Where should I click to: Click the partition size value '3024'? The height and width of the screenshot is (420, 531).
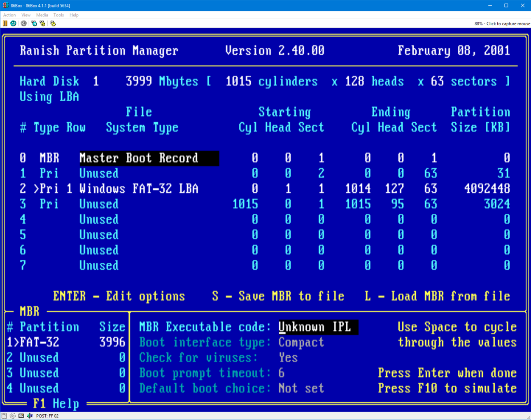(497, 204)
